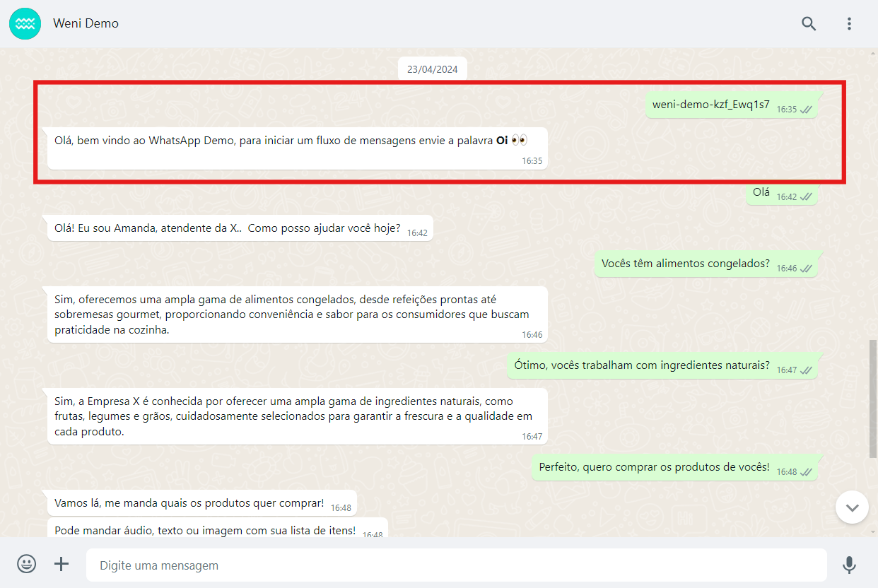878x588 pixels.
Task: Click the Weni Demo profile avatar
Action: (x=25, y=23)
